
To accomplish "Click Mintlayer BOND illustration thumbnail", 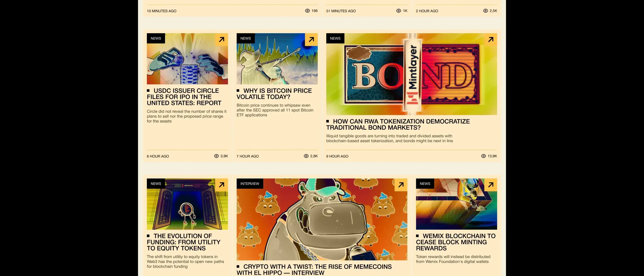I will pos(412,74).
